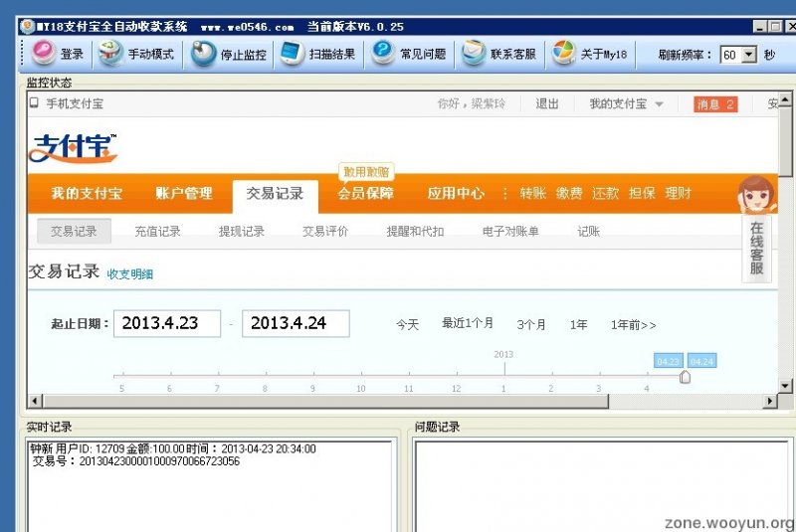Image resolution: width=796 pixels, height=532 pixels.
Task: Open 充值记录 sub-tab
Action: [157, 232]
